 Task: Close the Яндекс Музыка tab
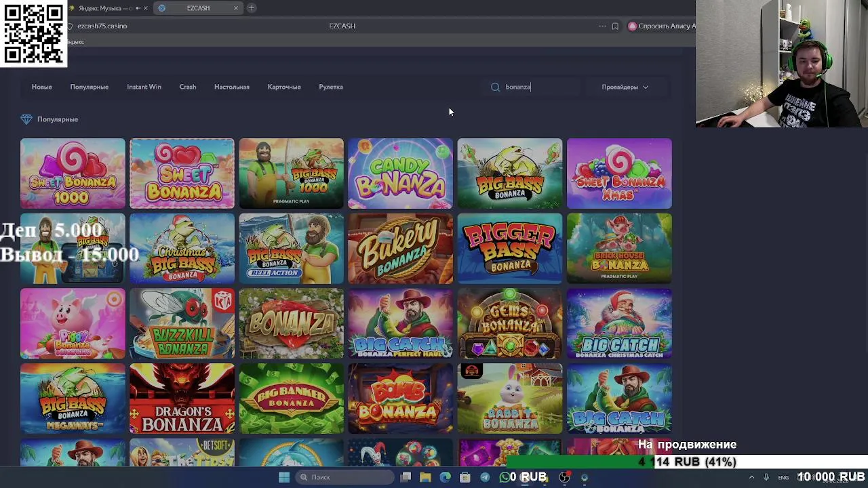(145, 8)
